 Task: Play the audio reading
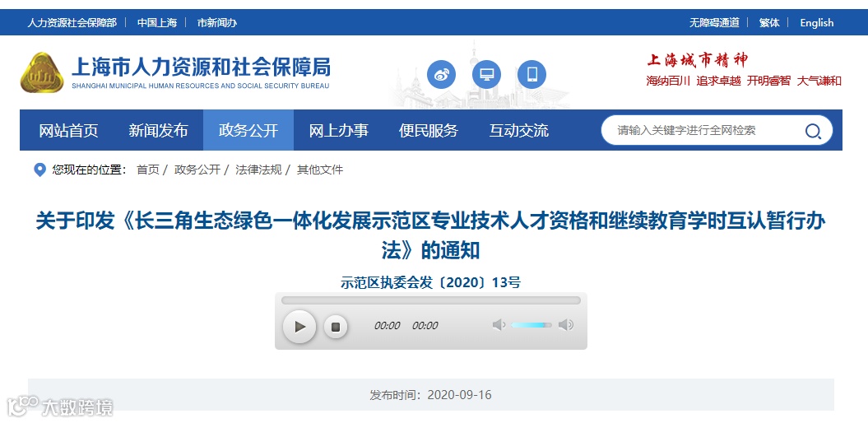[299, 327]
